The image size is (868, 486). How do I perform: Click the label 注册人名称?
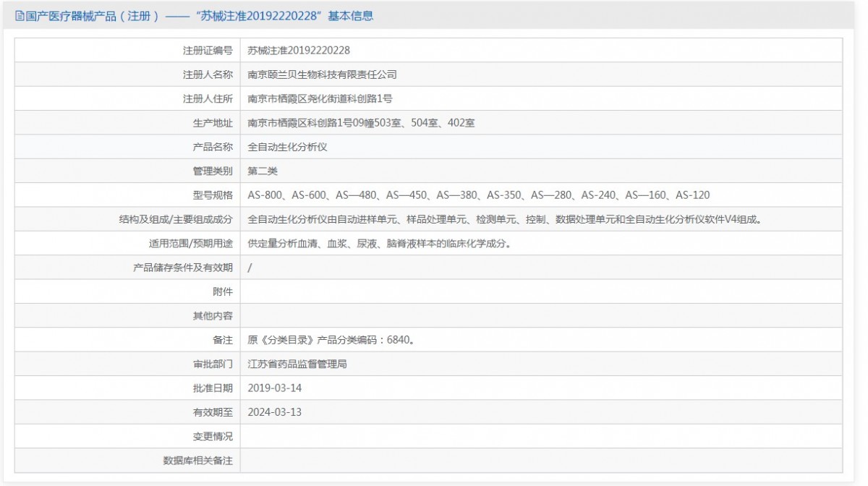[208, 74]
